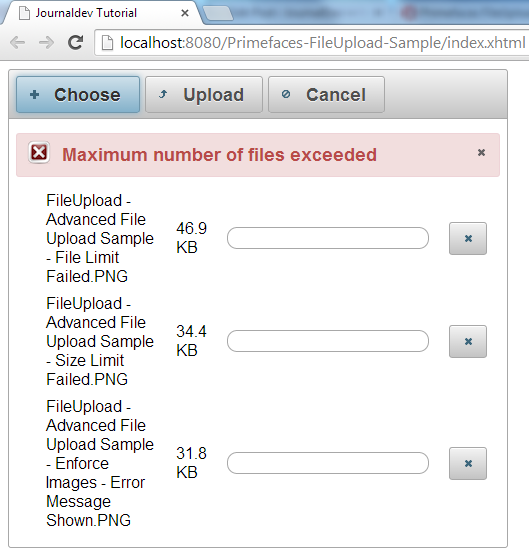Screen dimensions: 529x554
Task: Go back using browser back arrow
Action: coord(18,43)
